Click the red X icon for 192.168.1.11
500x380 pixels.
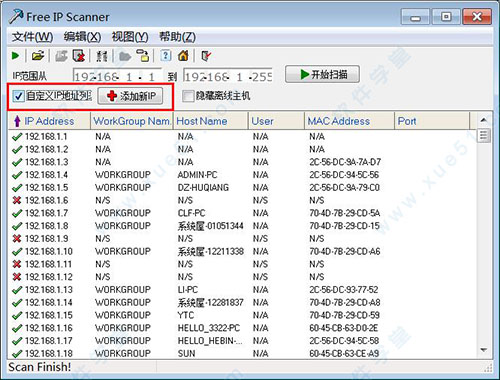click(x=17, y=264)
